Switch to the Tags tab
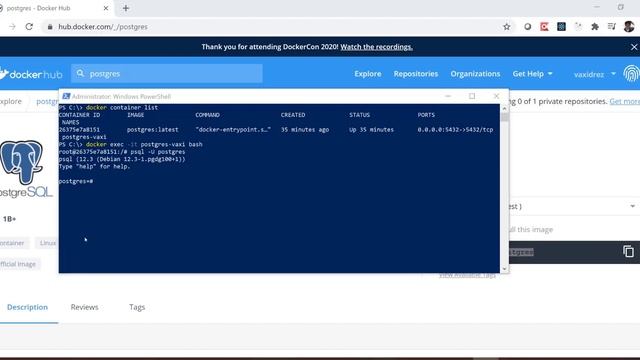Screen dimensions: 640x360 point(137,307)
